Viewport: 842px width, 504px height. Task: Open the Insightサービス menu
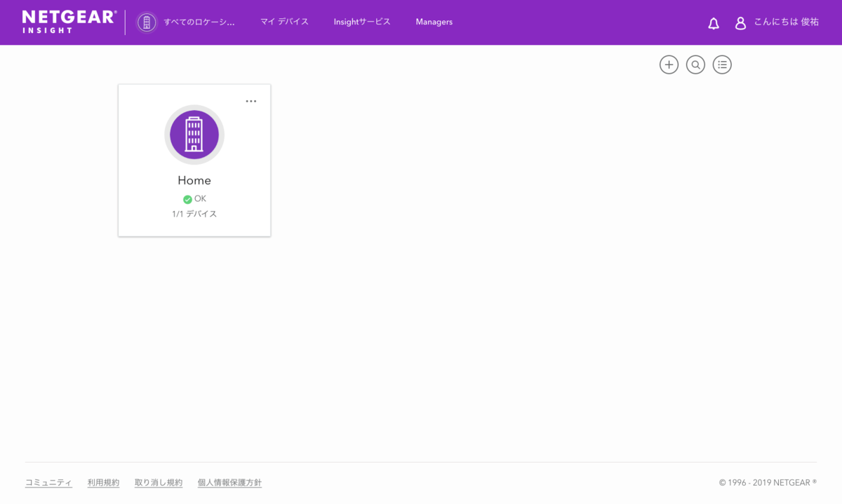[x=362, y=22]
